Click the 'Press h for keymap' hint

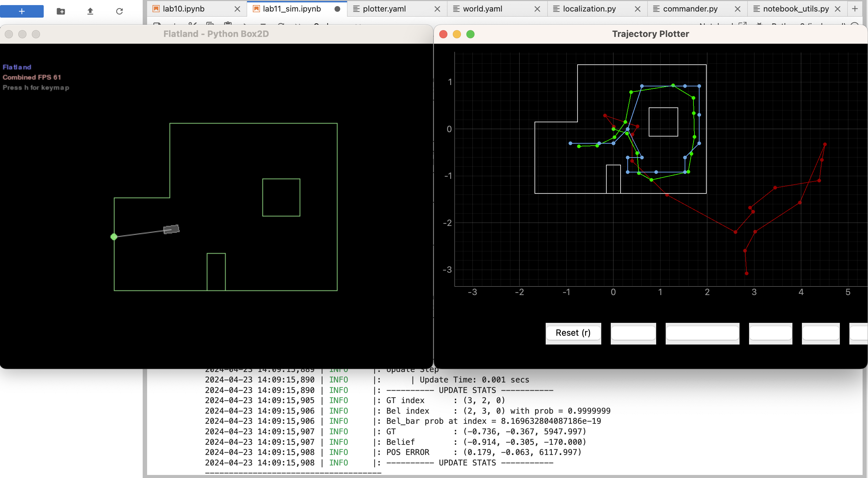pyautogui.click(x=36, y=87)
